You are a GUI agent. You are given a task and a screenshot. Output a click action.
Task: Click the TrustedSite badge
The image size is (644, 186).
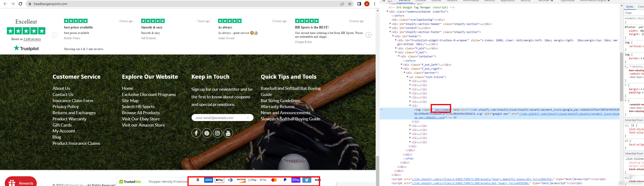coord(130,181)
